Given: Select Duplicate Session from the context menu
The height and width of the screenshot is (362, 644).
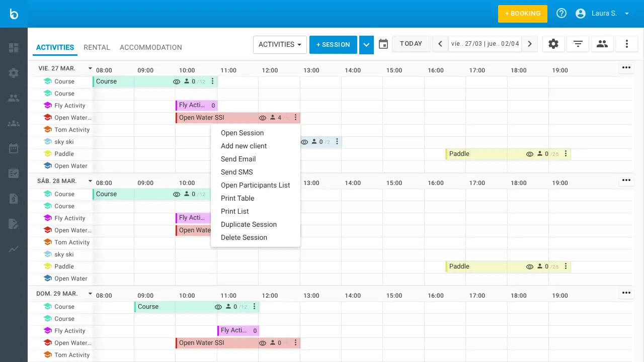Looking at the screenshot, I should 249,224.
